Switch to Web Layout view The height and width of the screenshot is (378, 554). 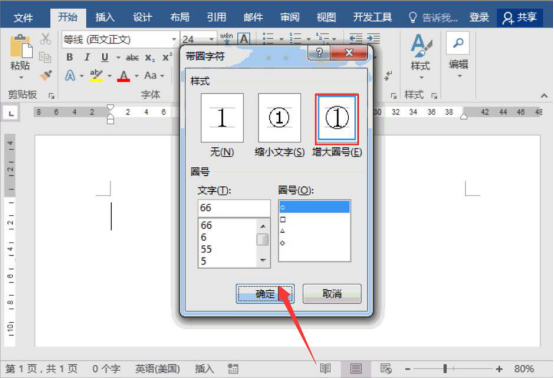click(x=386, y=368)
